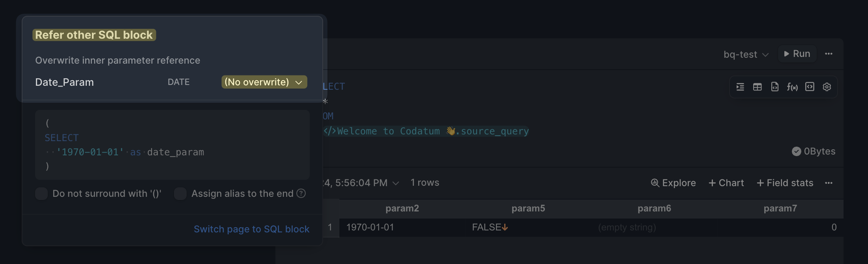Click the code block brackets icon
The height and width of the screenshot is (264, 868).
810,87
